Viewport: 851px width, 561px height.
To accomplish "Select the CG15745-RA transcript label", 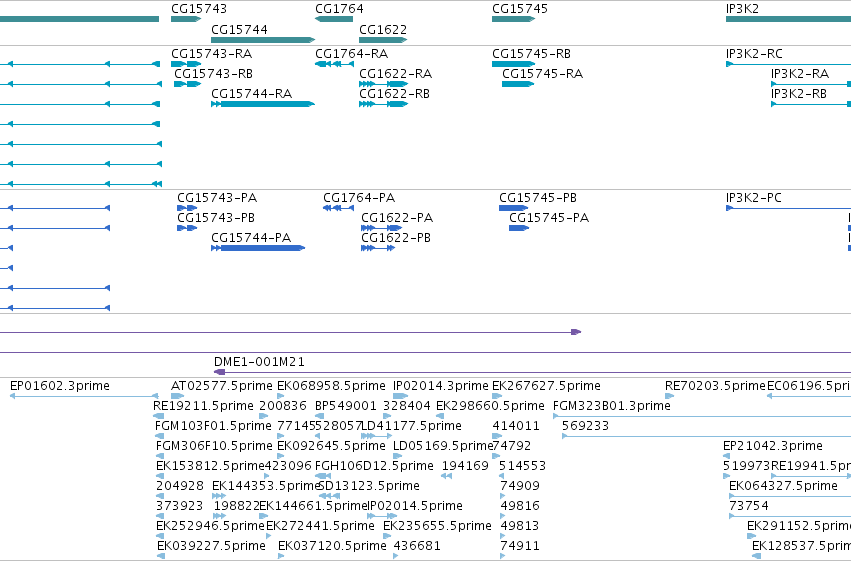I will click(543, 73).
